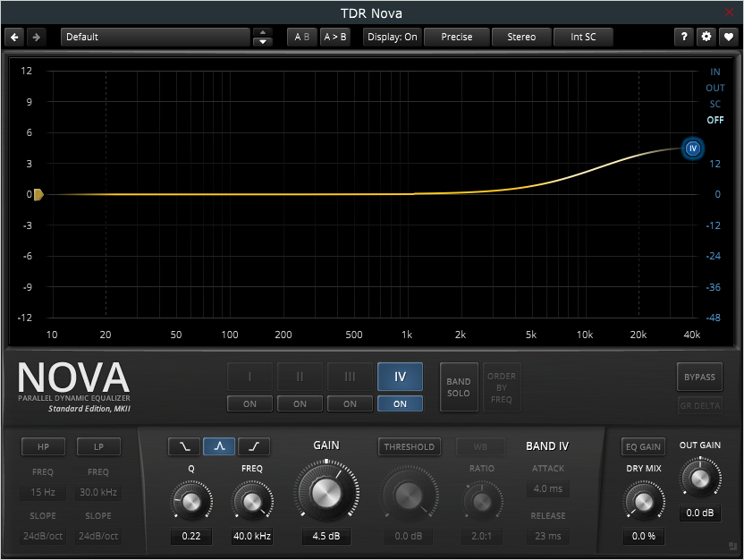The width and height of the screenshot is (744, 560).
Task: Click the redo forward arrow
Action: tap(36, 37)
